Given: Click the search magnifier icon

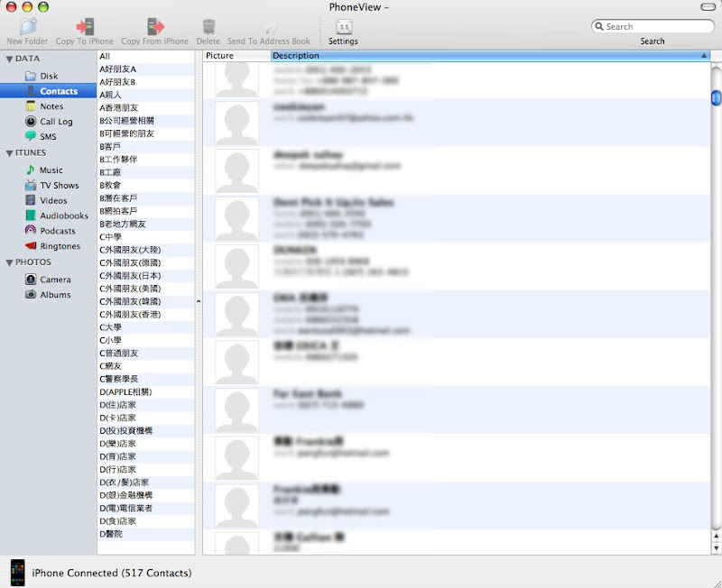Looking at the screenshot, I should [599, 26].
